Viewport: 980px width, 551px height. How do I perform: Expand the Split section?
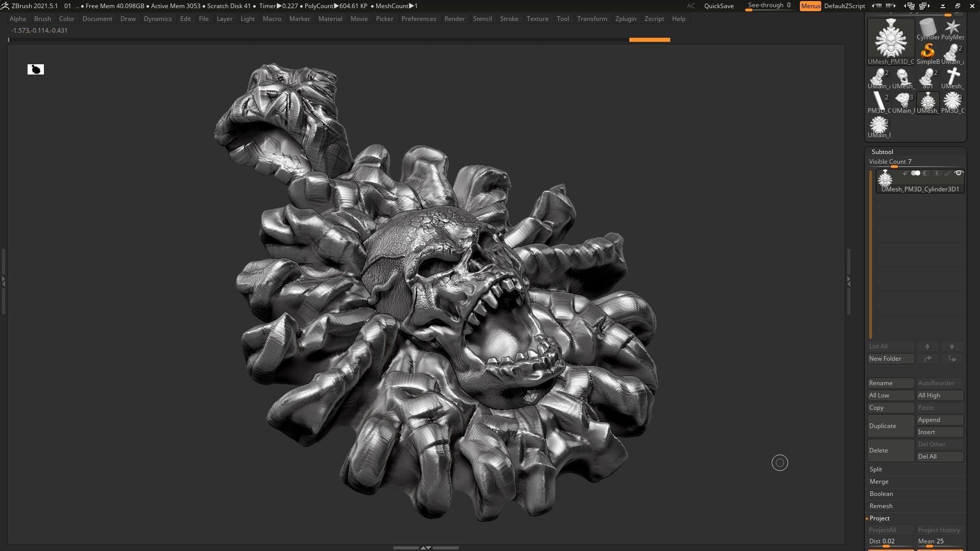point(876,469)
